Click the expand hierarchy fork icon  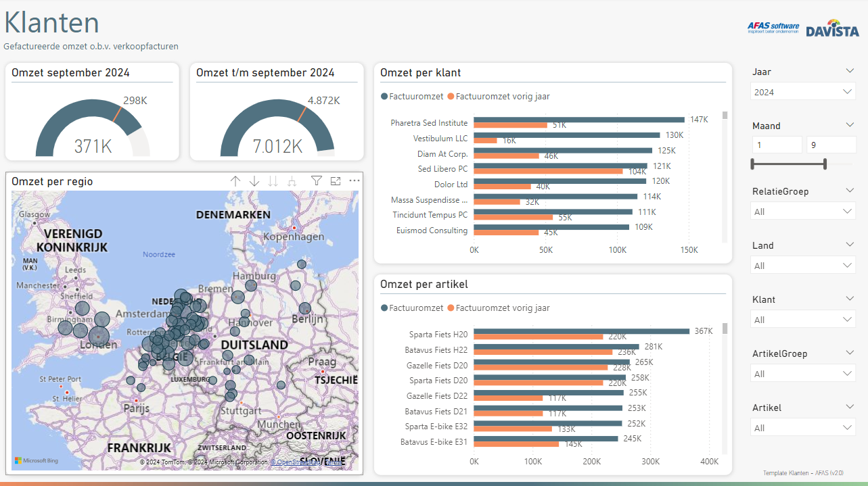point(292,181)
